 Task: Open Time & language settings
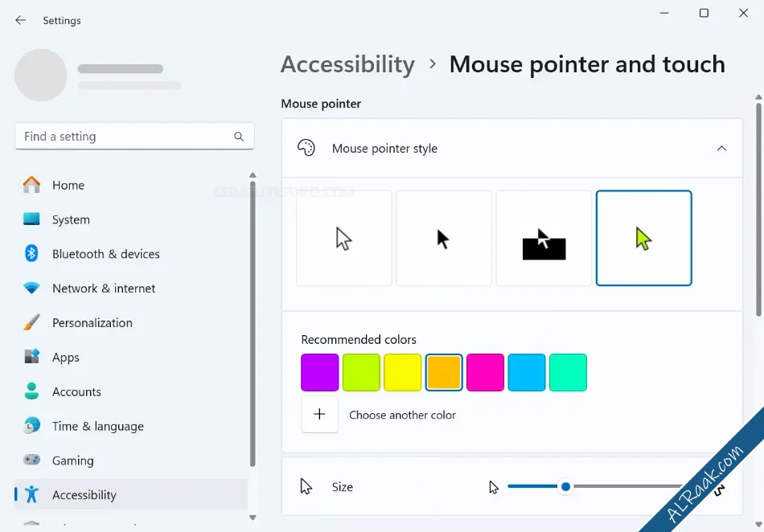pos(132,427)
